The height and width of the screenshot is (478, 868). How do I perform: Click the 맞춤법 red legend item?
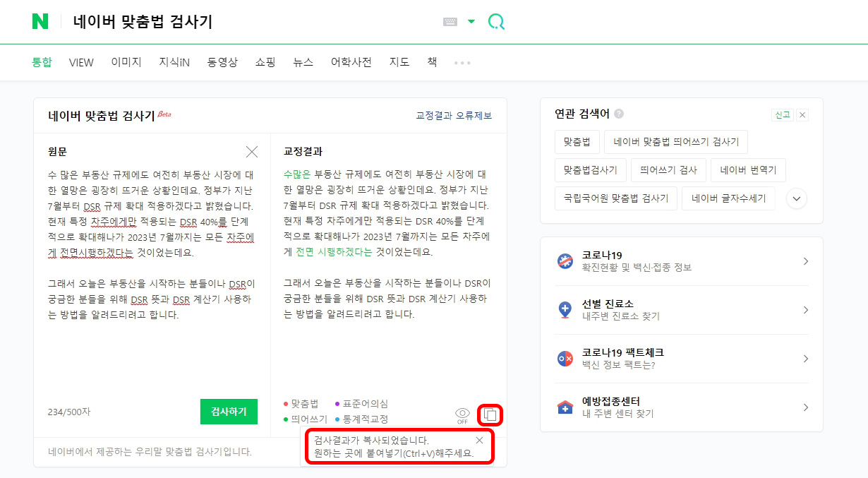301,404
